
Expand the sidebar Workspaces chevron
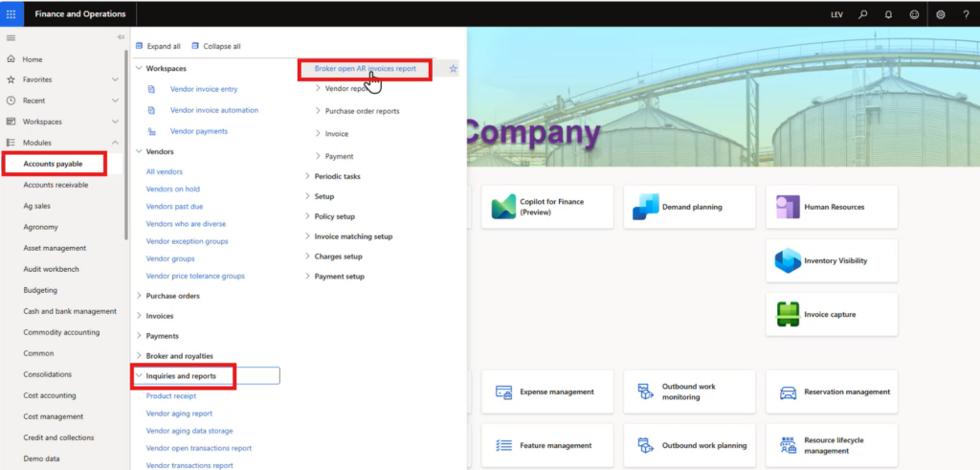115,122
